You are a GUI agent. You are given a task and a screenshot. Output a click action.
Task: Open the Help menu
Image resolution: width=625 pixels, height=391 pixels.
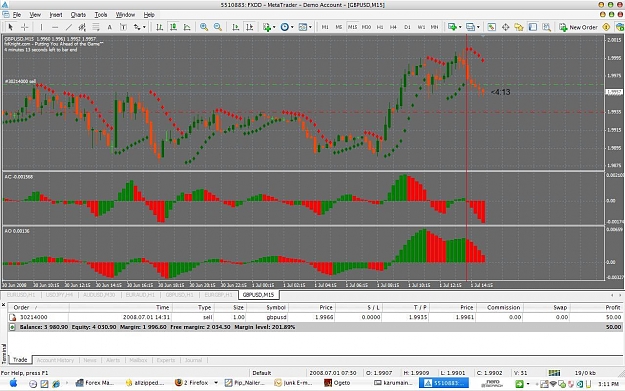tap(149, 15)
